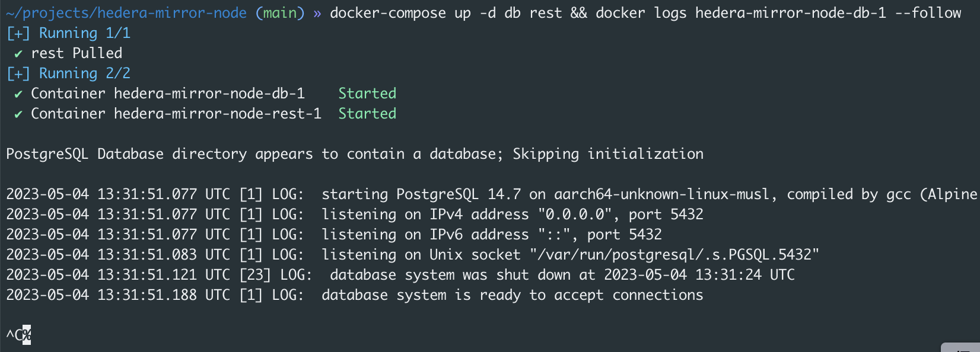Click the gray widget in the bottom-right corner
This screenshot has width=980, height=352.
click(960, 347)
